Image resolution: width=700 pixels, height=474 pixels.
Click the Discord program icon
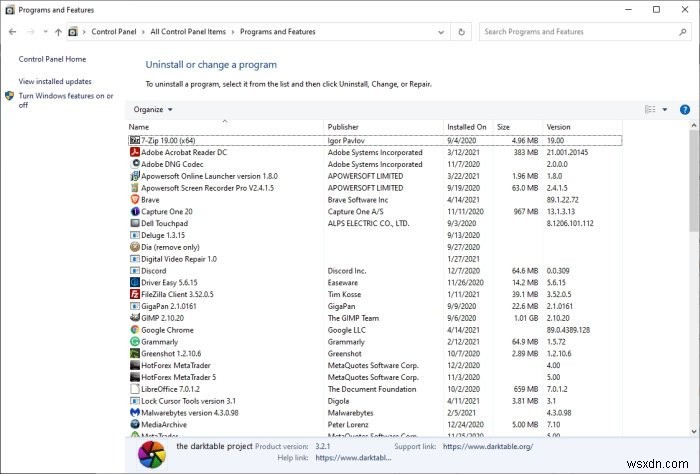(x=134, y=270)
